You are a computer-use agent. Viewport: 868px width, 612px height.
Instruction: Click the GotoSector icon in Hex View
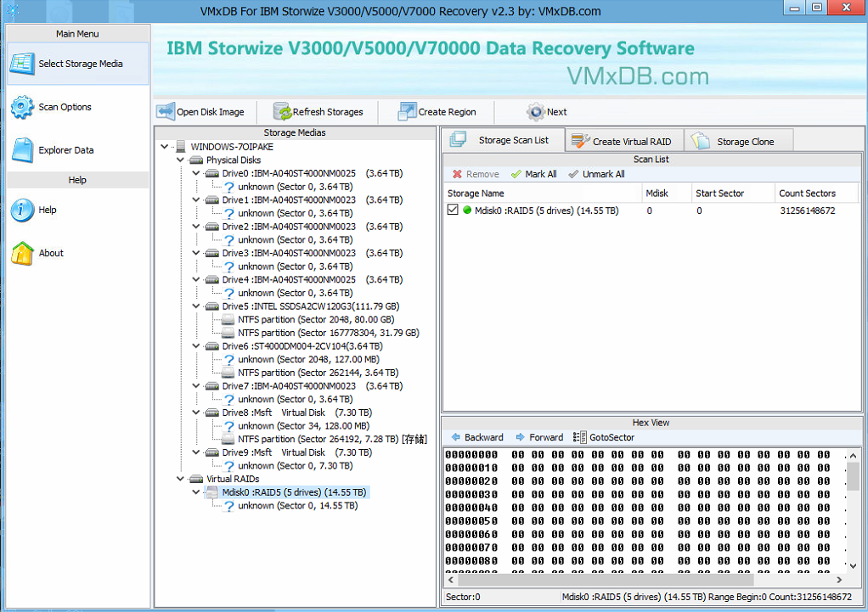579,437
